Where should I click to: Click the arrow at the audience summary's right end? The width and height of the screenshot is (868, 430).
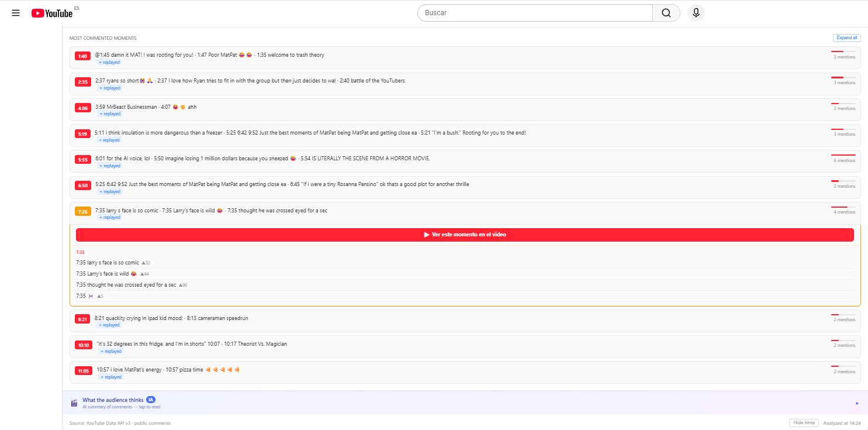click(857, 403)
